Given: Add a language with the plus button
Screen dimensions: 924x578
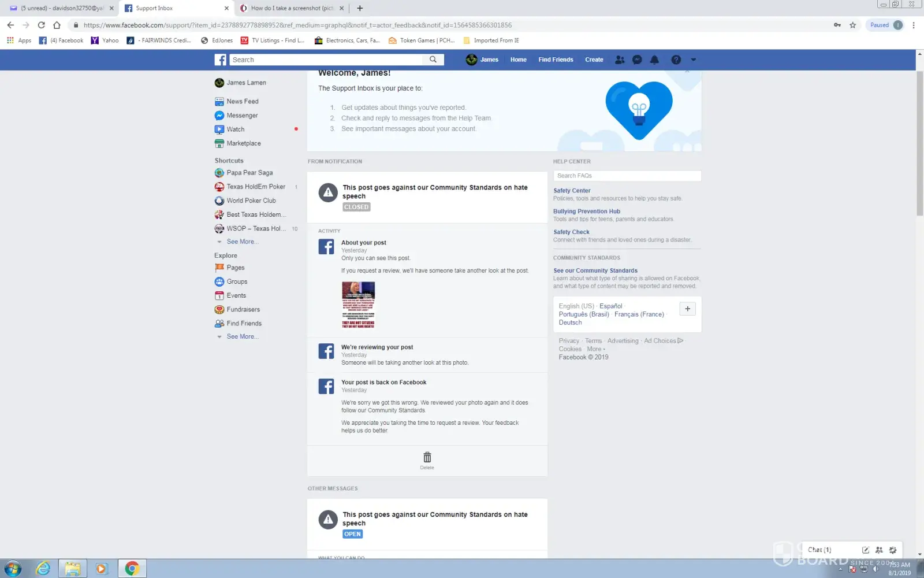Looking at the screenshot, I should pos(687,309).
